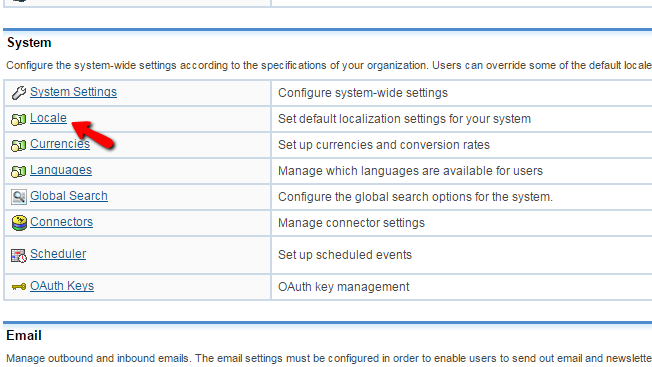652x367 pixels.
Task: Click 'Manage connector settings' description
Action: 351,223
